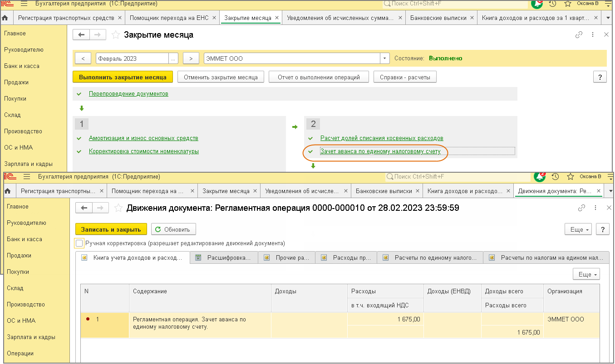Open the Отчет о выполнении операций report
This screenshot has width=615, height=364.
pyautogui.click(x=319, y=77)
